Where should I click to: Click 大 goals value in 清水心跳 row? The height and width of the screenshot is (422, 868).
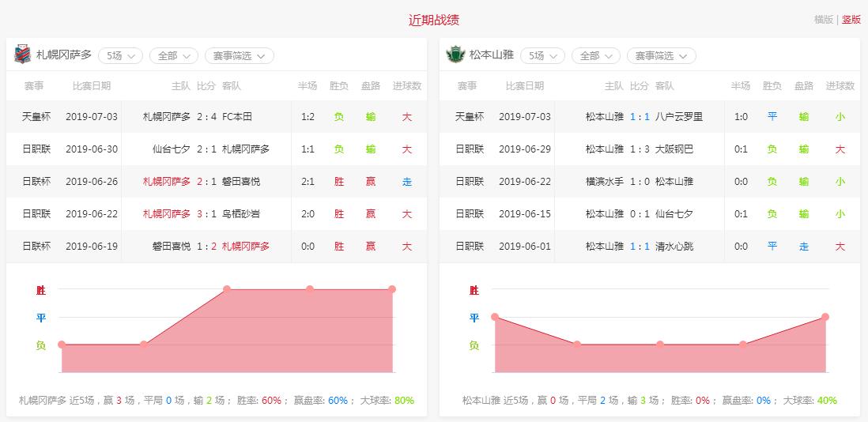tap(840, 246)
